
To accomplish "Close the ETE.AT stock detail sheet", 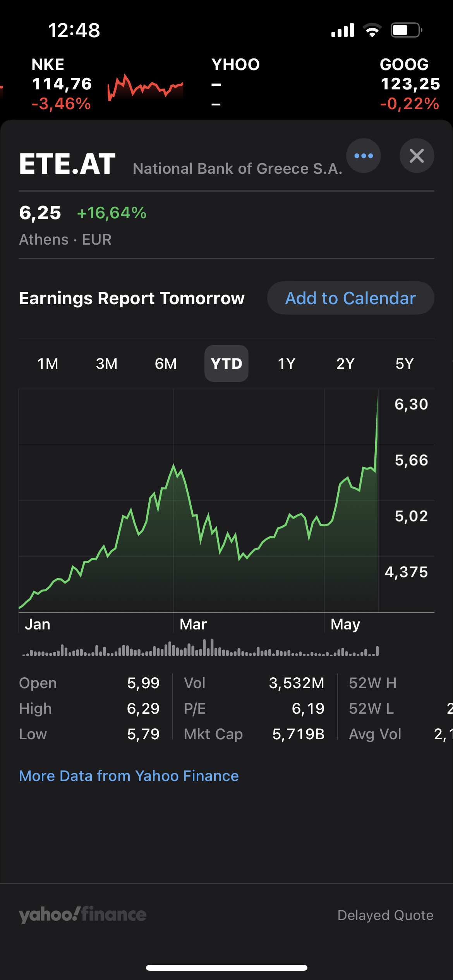I will (417, 156).
